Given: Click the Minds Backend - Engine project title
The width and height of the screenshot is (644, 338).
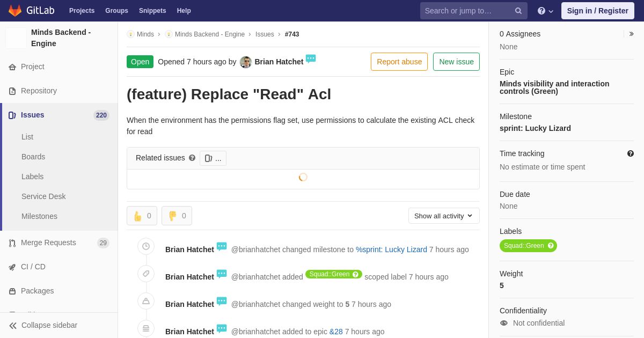Looking at the screenshot, I should coord(61,38).
